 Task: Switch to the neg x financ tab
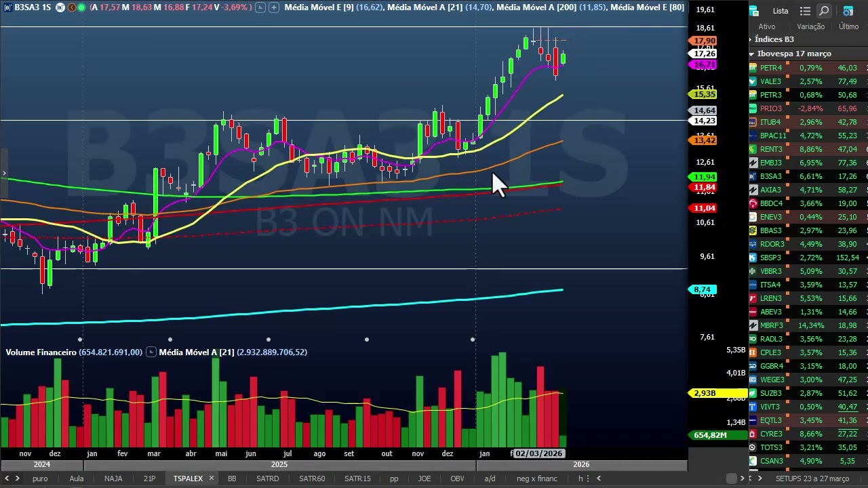[x=537, y=479]
